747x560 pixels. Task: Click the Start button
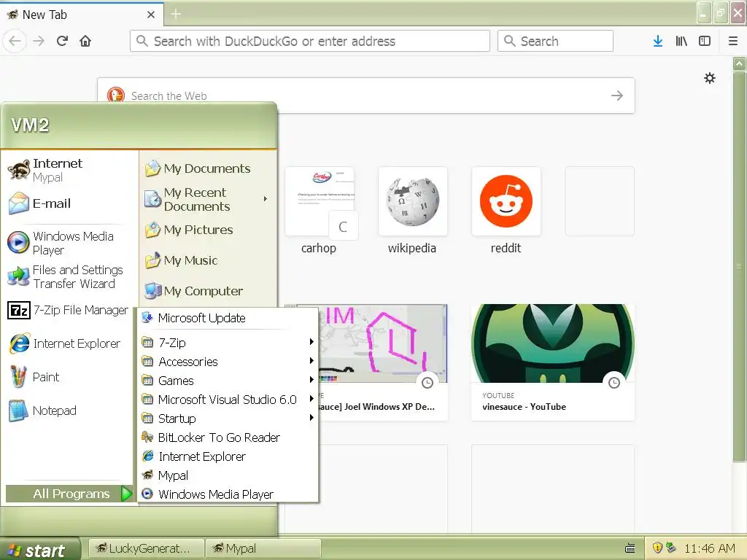40,550
